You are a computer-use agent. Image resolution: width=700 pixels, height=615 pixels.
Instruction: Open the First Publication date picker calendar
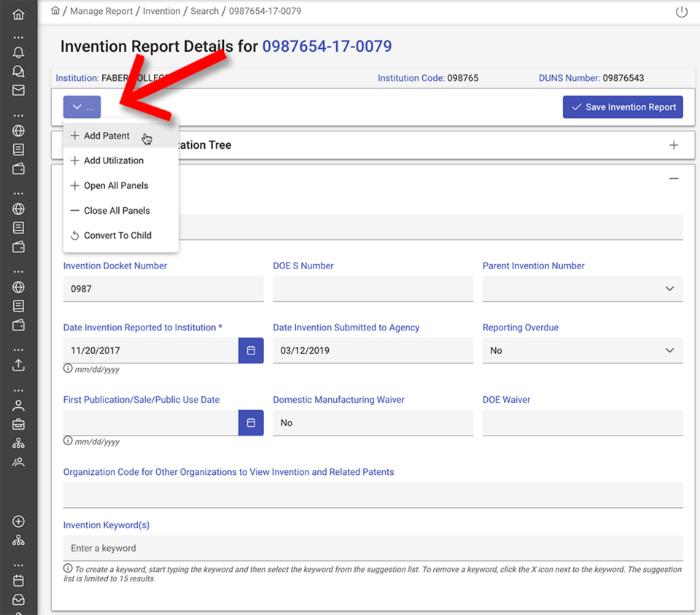tap(251, 422)
